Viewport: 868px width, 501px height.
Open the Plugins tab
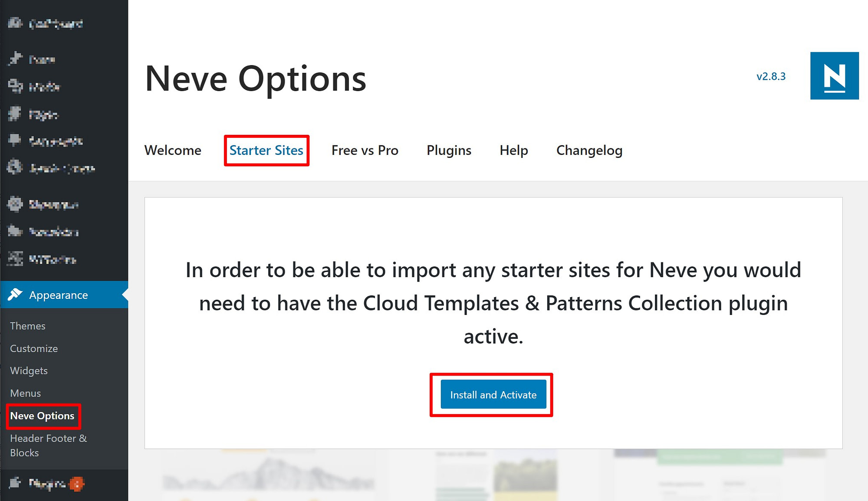448,150
